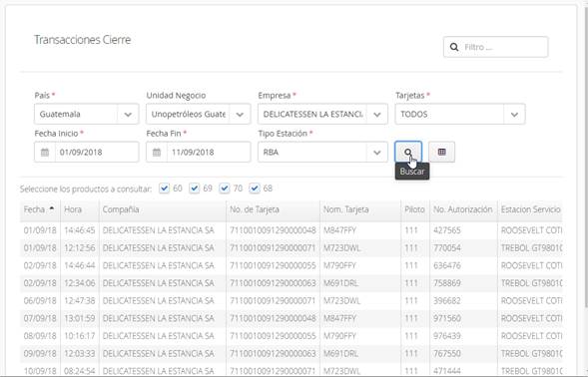Image resolution: width=588 pixels, height=377 pixels.
Task: Open the Fecha Fin calendar icon
Action: pyautogui.click(x=157, y=153)
